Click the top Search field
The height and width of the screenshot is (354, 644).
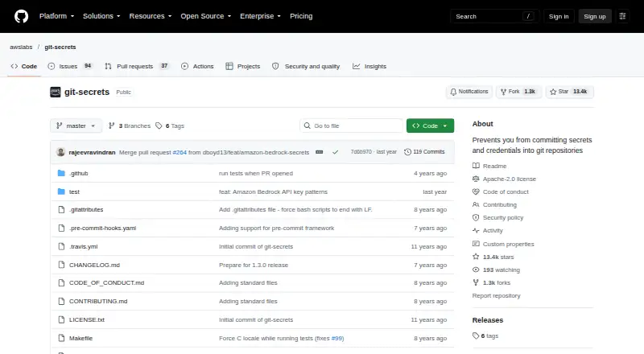click(x=494, y=16)
